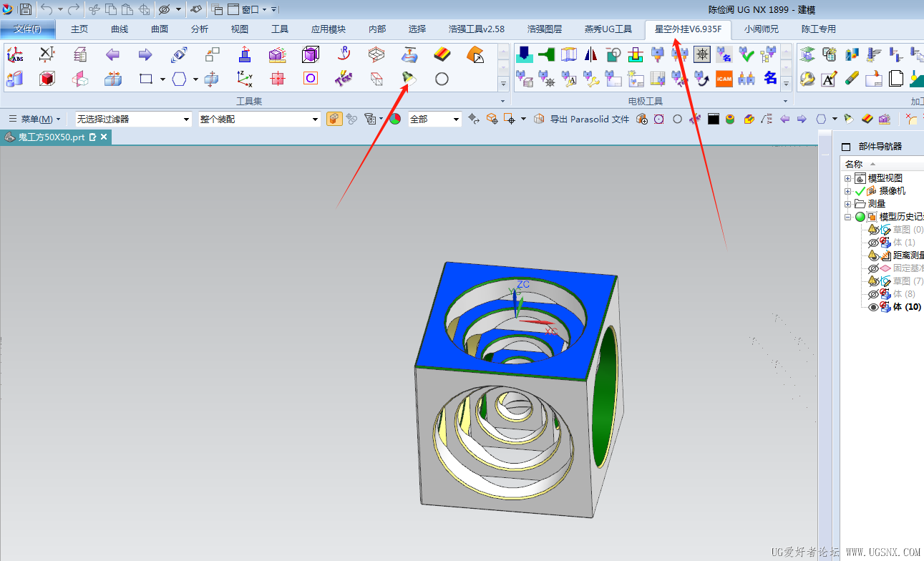The width and height of the screenshot is (924, 561).
Task: Click the open book electrode icon
Action: (569, 54)
